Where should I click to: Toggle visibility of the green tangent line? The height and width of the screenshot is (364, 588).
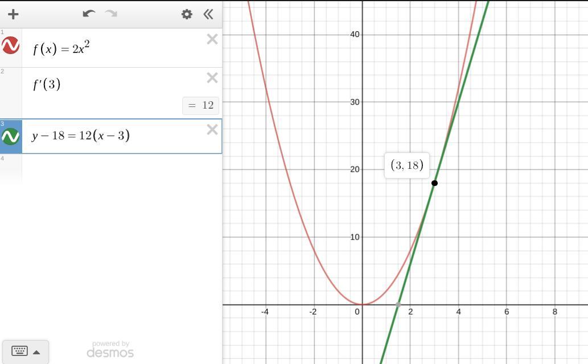[10, 136]
